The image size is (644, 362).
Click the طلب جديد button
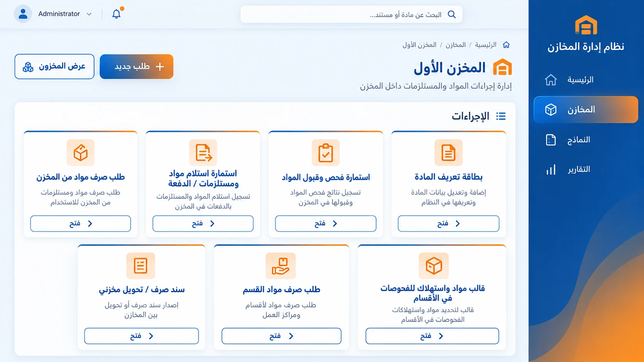point(136,67)
